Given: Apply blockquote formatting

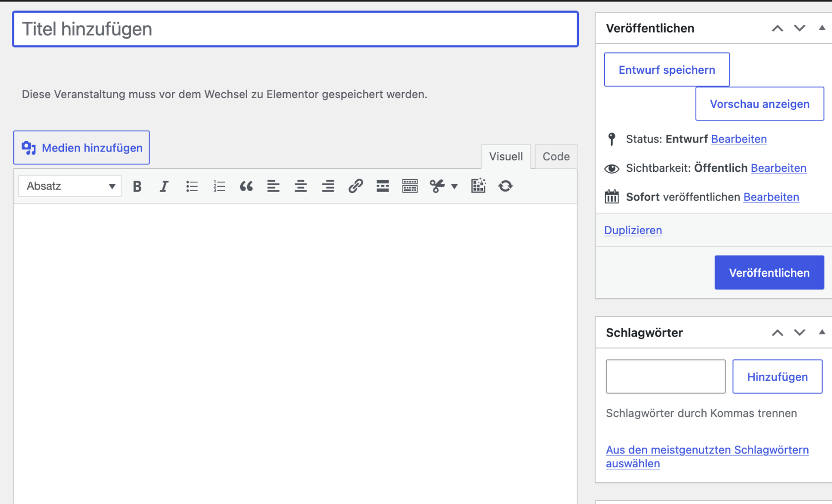Looking at the screenshot, I should [x=246, y=186].
